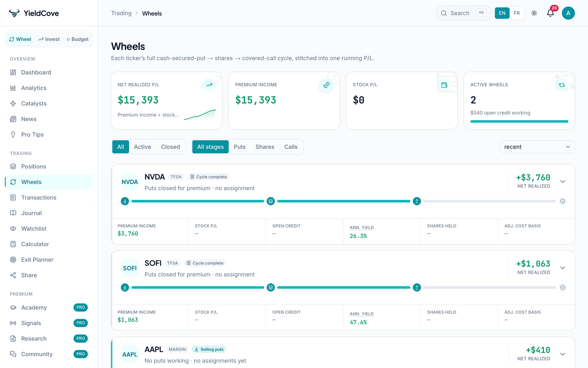Open Academy PRO section
This screenshot has width=588, height=368.
pyautogui.click(x=49, y=307)
